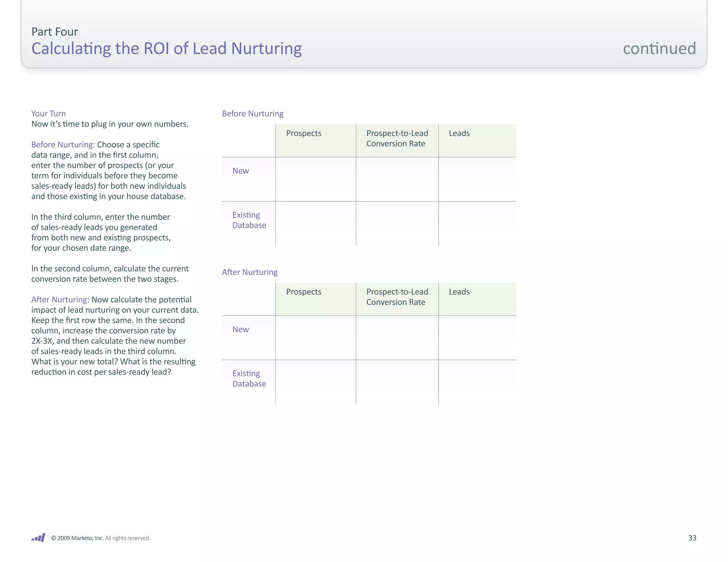Viewport: 728px width, 562px height.
Task: Click the New Prospects cell in Before Nurturing table
Action: (316, 179)
